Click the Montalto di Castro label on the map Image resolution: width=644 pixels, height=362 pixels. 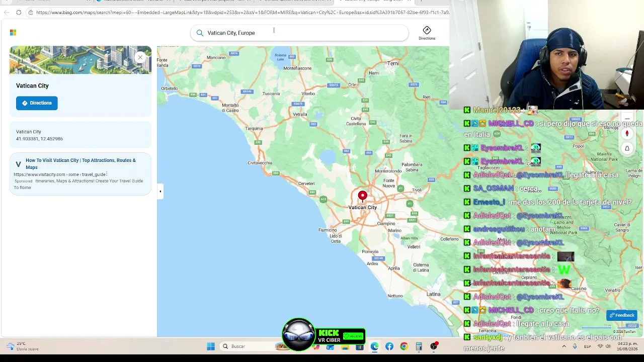230,108
